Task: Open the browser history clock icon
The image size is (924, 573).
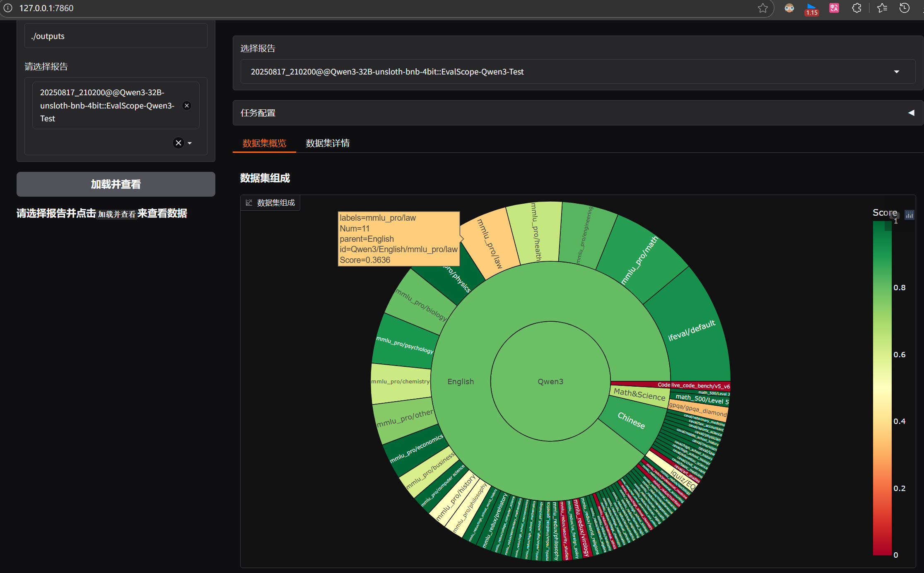Action: (905, 8)
